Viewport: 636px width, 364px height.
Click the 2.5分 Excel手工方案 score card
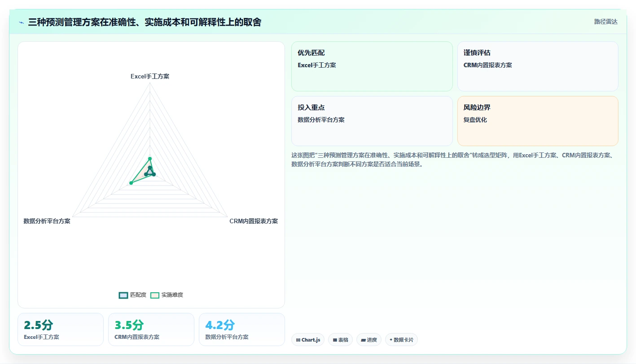click(x=61, y=329)
